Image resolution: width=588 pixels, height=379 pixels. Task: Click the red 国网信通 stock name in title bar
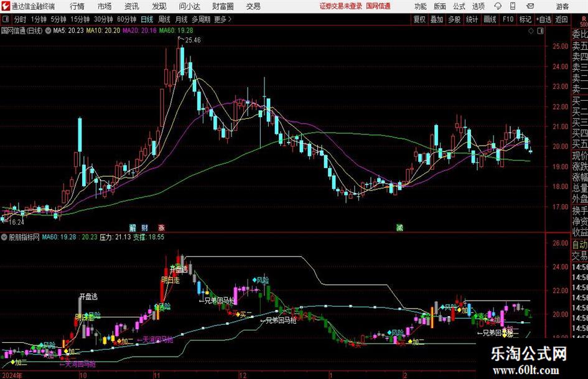(x=378, y=6)
